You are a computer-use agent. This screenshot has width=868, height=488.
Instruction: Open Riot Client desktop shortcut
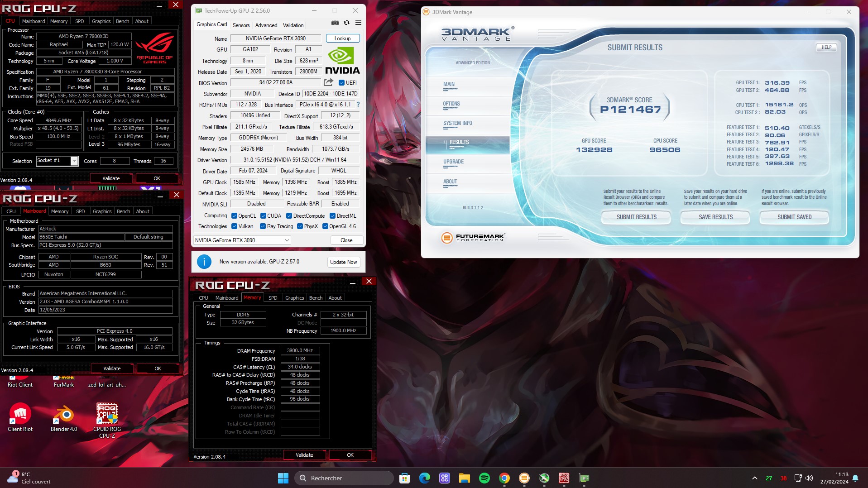[x=20, y=382]
